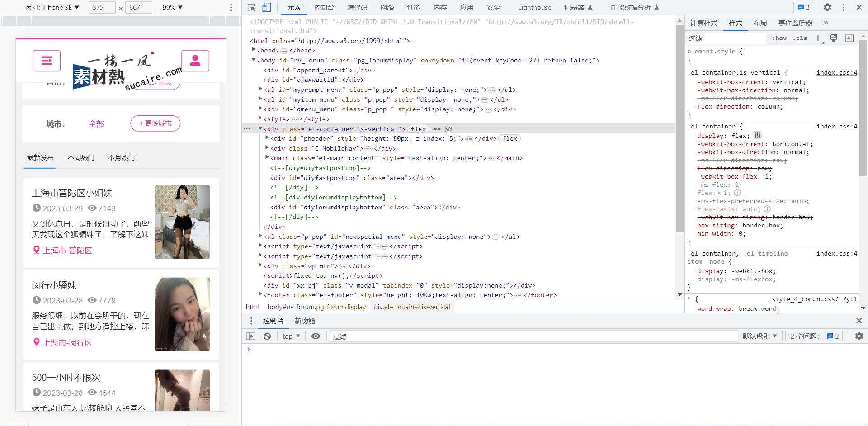
Task: Click the location pin for 上海市-普陀区
Action: [37, 250]
